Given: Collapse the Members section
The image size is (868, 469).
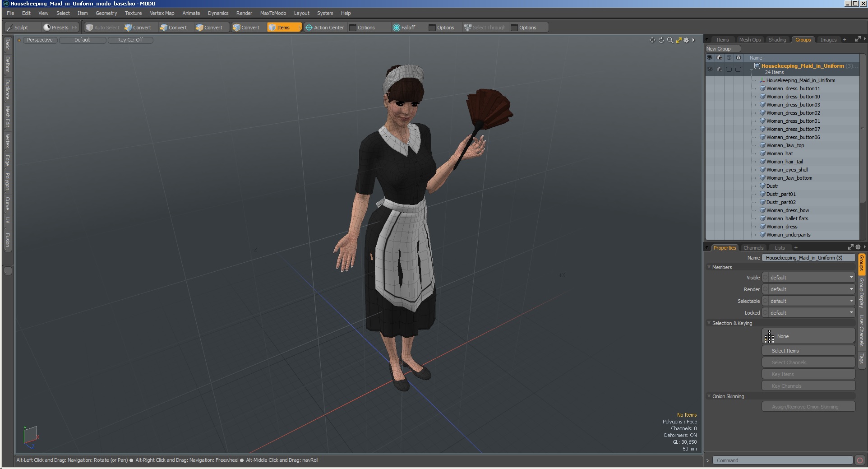Looking at the screenshot, I should [x=709, y=267].
